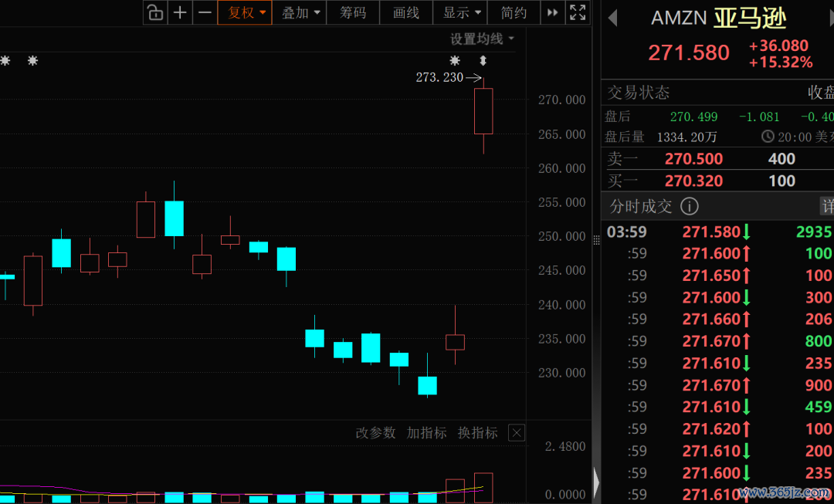
Task: Click the trade price 271.660
Action: click(711, 319)
